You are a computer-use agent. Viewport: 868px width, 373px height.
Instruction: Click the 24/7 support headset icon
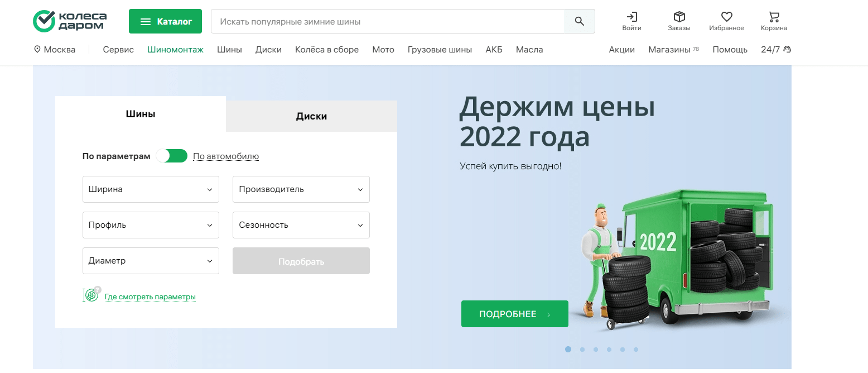coord(787,49)
